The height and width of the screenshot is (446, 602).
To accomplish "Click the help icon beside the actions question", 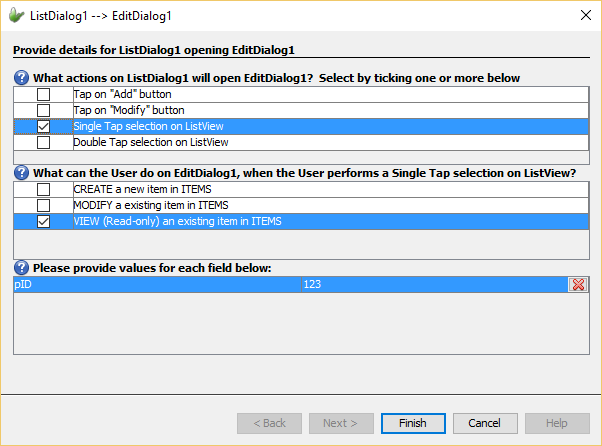I will pos(21,78).
